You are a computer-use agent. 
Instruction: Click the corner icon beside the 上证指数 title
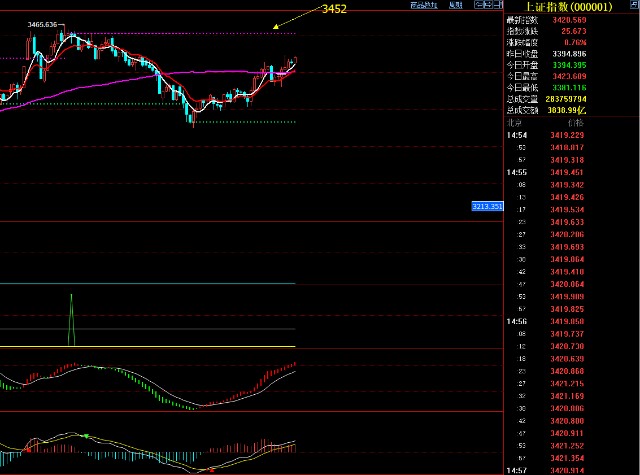[x=632, y=6]
